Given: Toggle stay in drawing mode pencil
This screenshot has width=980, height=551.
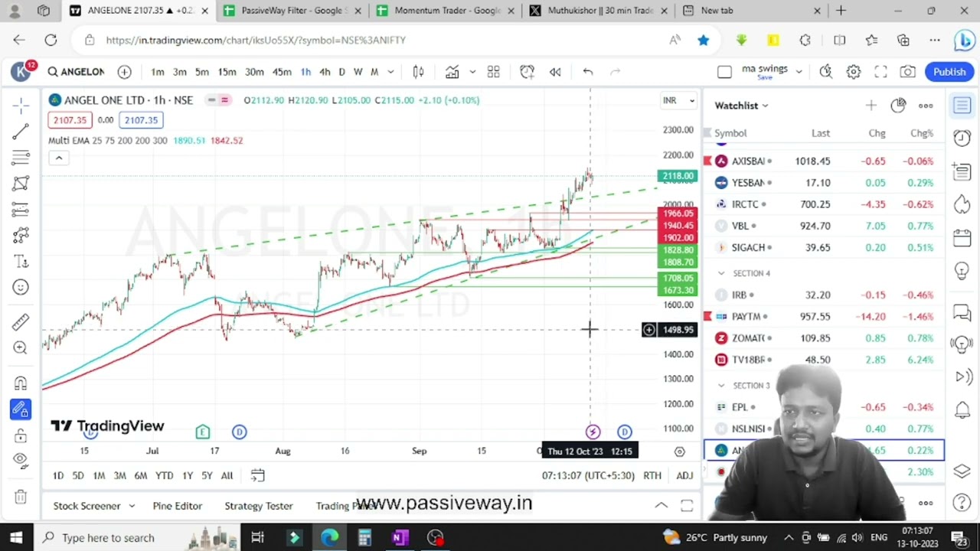Looking at the screenshot, I should click(21, 409).
